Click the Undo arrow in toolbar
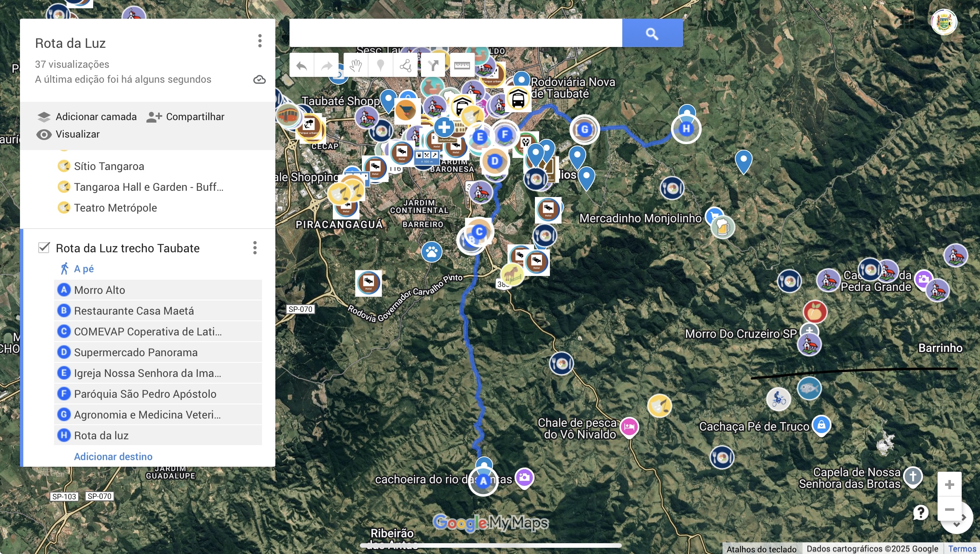The width and height of the screenshot is (980, 554). [302, 65]
